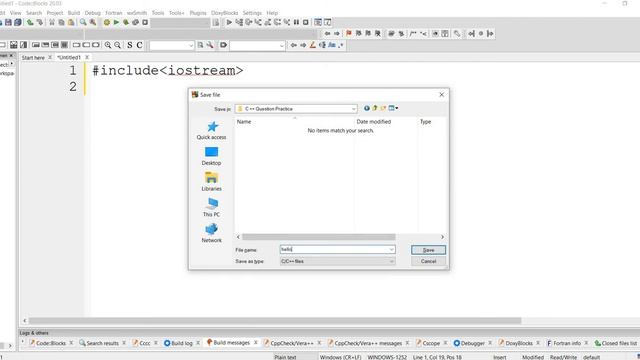Click the Redo arrow icon
The height and width of the screenshot is (360, 640).
coord(40,22)
